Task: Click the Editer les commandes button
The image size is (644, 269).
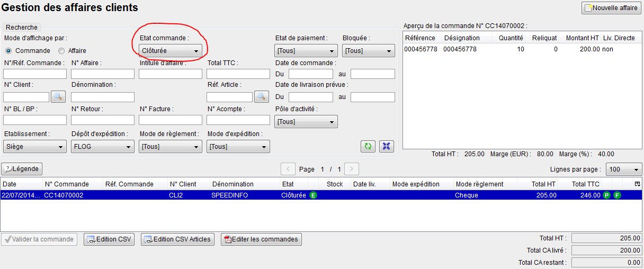Action: 262,239
